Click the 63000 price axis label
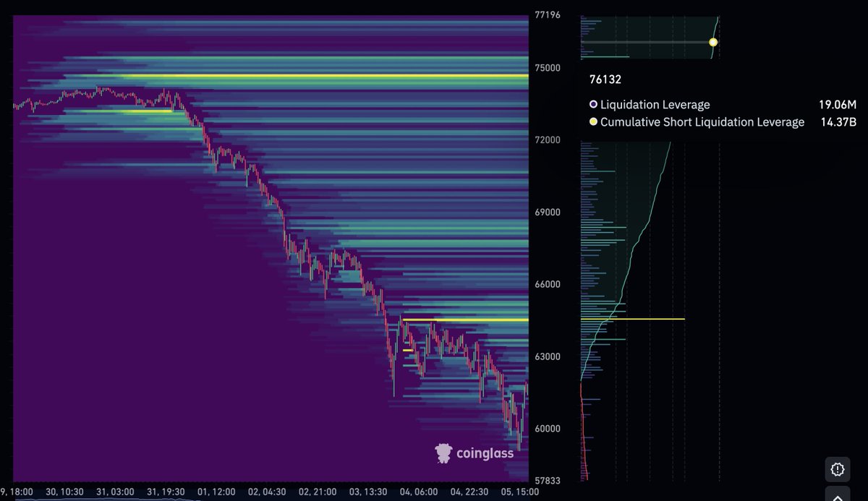 pyautogui.click(x=548, y=357)
